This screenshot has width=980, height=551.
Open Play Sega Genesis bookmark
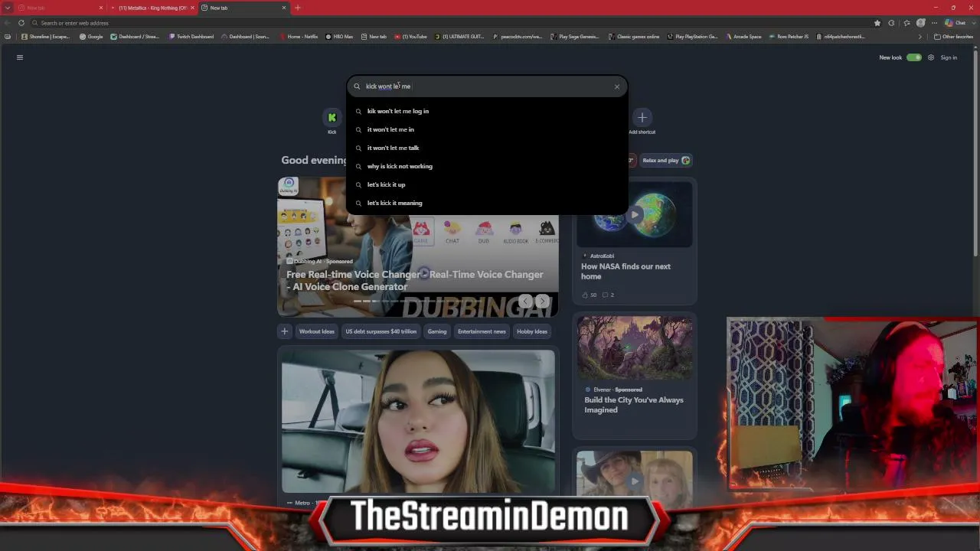(575, 37)
